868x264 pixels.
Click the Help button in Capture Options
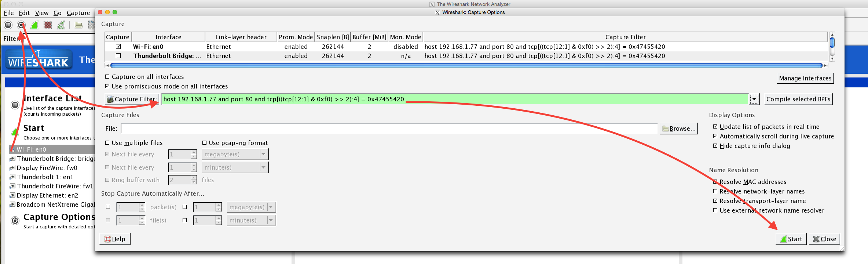(x=115, y=239)
